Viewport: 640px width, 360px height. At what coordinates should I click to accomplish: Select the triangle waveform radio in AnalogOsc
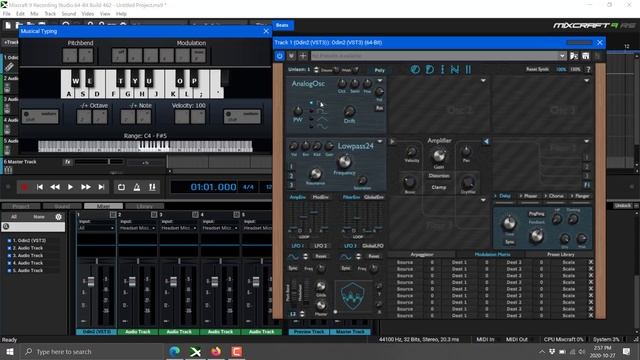(311, 119)
